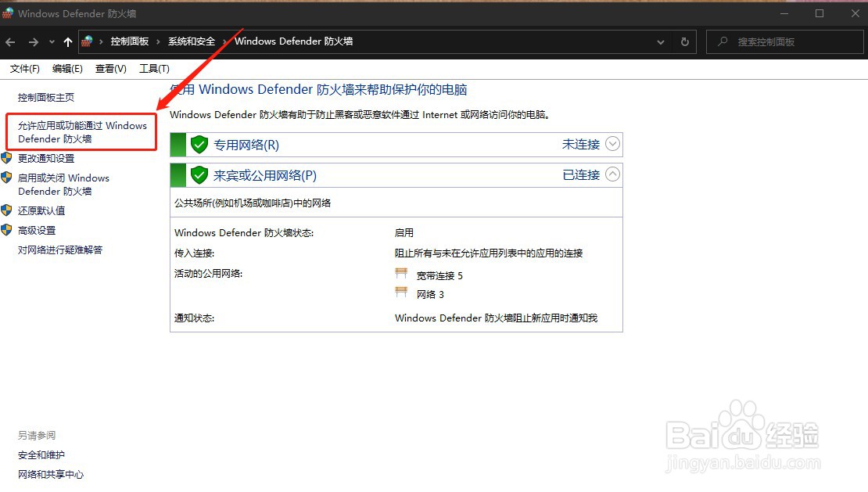Open 高级设置 link
Viewport: 868px width, 492px height.
pos(37,230)
